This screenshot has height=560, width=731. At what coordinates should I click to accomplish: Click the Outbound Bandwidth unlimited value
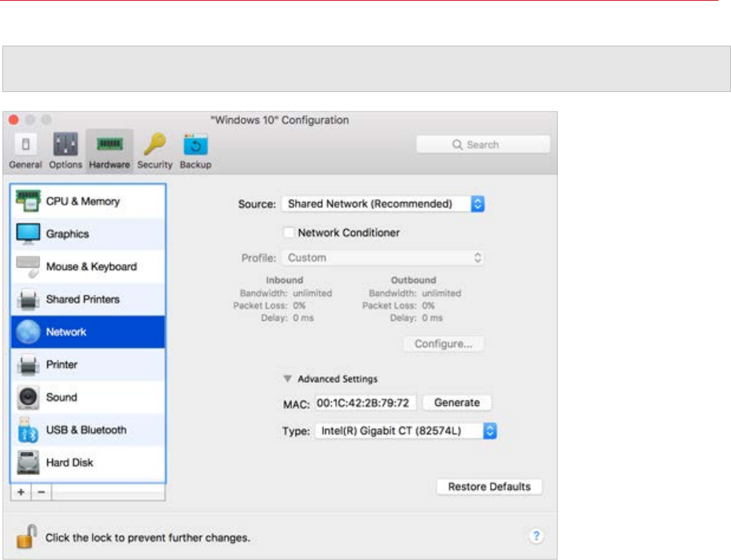441,293
